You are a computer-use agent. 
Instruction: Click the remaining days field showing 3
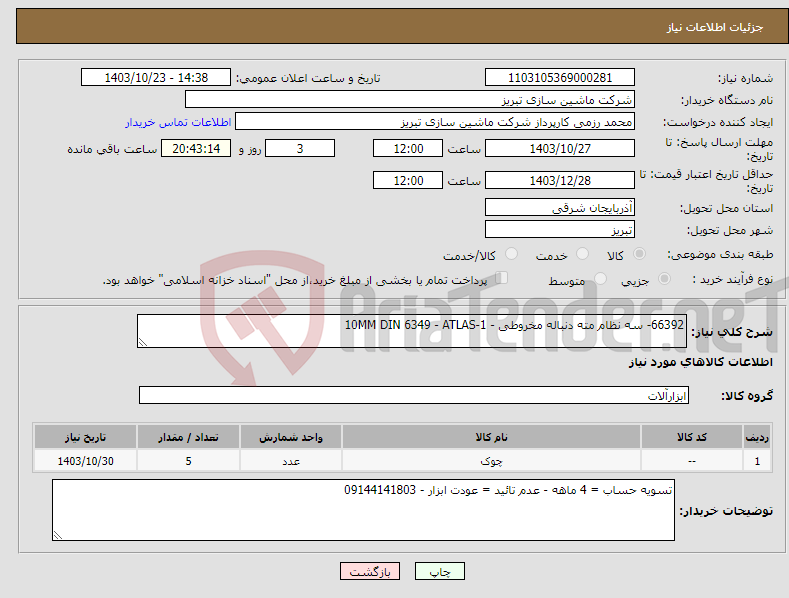point(300,148)
